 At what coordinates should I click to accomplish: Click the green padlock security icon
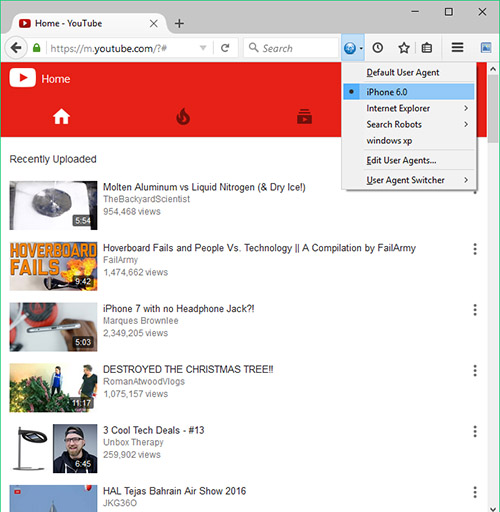point(37,48)
